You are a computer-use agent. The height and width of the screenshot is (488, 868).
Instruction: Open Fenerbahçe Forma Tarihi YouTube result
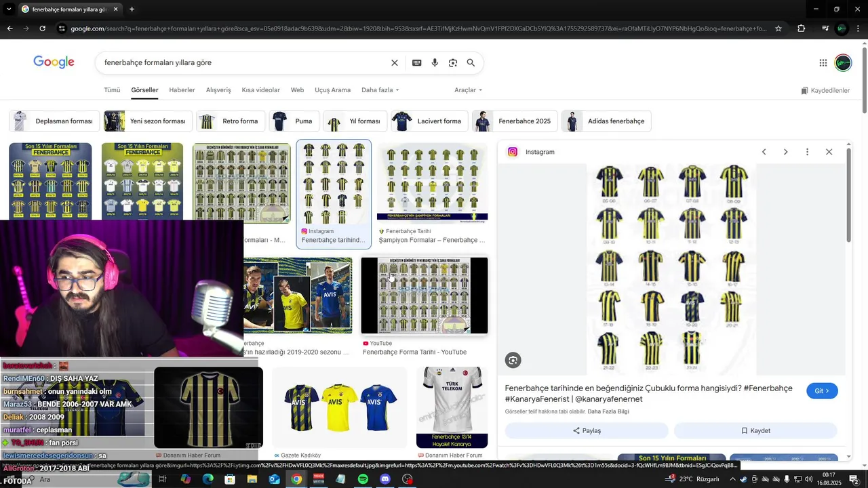[425, 296]
